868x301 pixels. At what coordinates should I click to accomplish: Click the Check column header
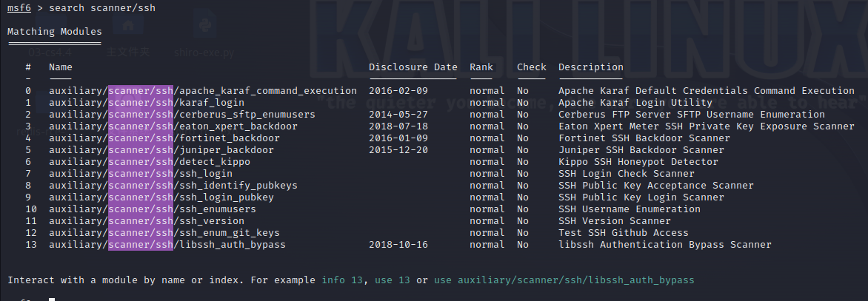click(532, 67)
